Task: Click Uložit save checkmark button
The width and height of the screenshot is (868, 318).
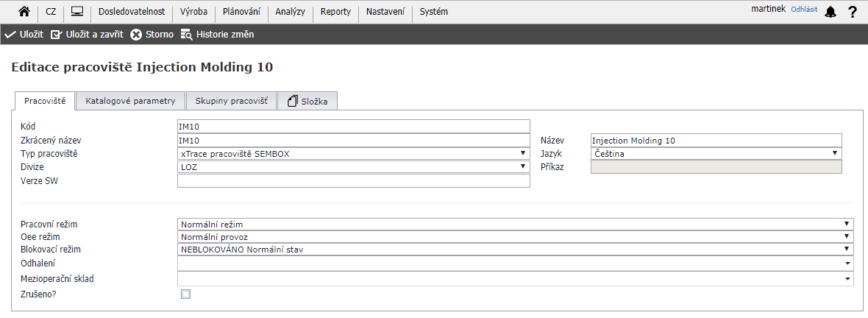Action: pyautogui.click(x=24, y=35)
